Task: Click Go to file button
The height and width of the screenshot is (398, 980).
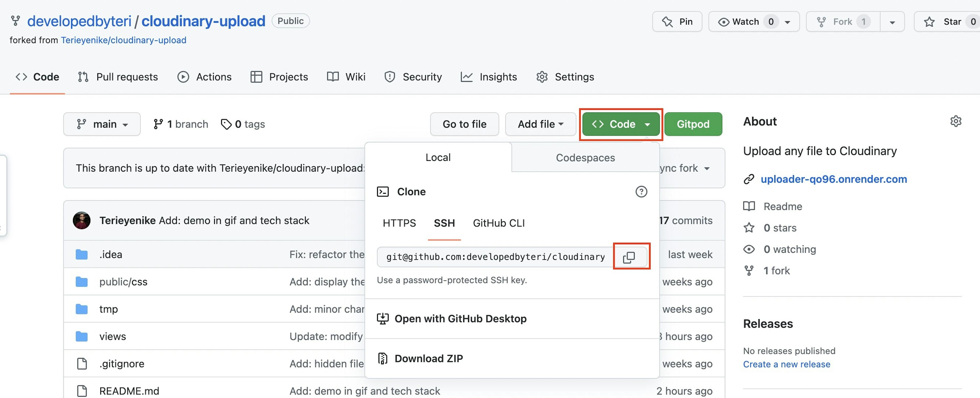Action: [x=464, y=124]
